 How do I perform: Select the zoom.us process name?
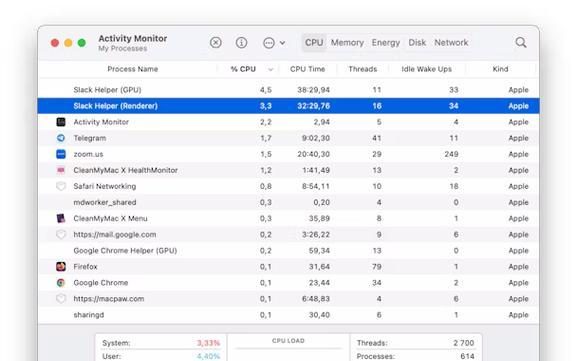pos(88,154)
